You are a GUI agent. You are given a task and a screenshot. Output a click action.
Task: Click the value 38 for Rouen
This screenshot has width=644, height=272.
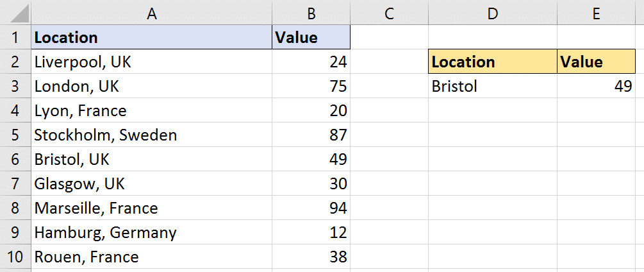tap(311, 257)
